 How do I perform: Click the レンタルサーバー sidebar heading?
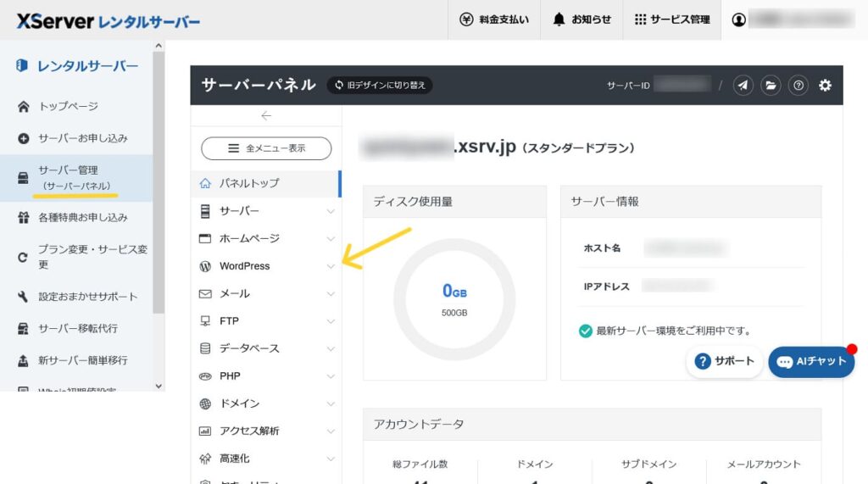77,66
